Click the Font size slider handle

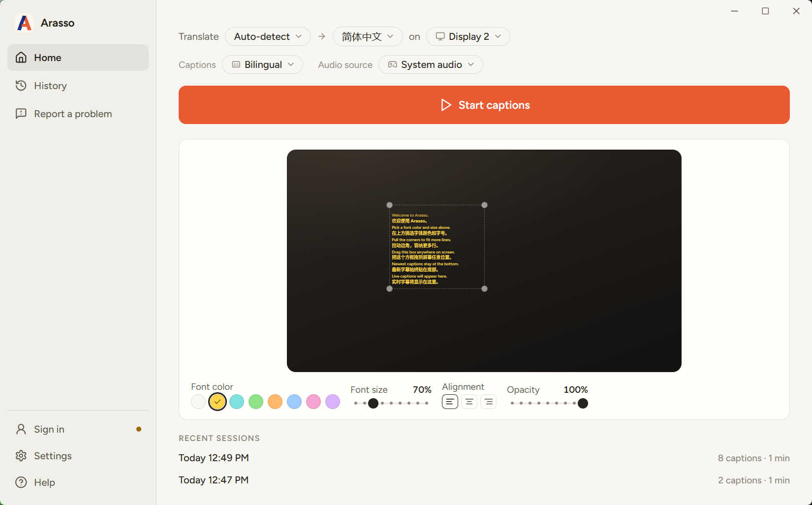pos(374,403)
